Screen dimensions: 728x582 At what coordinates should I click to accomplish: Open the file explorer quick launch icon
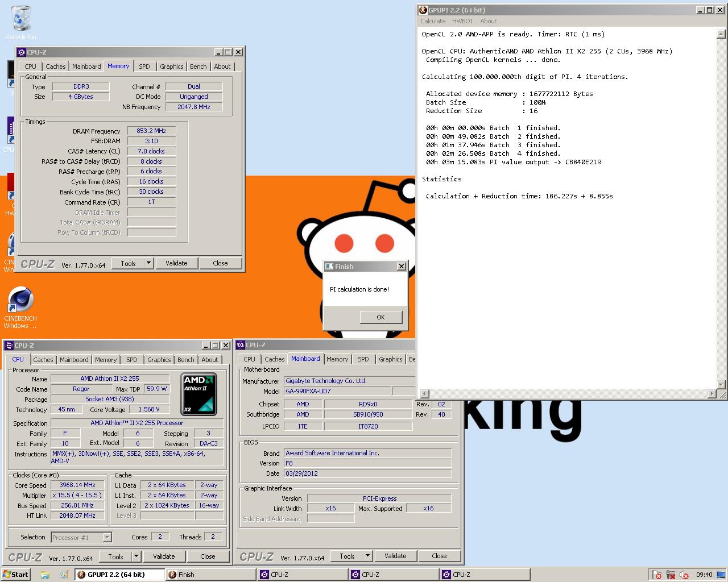point(44,575)
